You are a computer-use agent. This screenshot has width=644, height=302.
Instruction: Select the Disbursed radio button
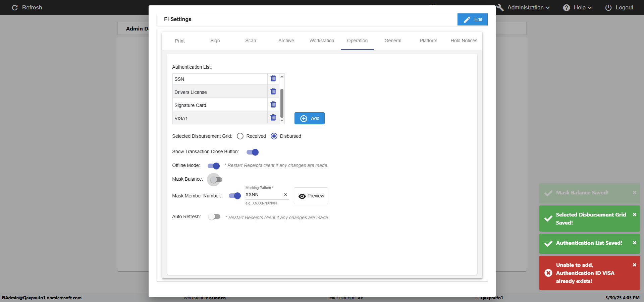[274, 136]
